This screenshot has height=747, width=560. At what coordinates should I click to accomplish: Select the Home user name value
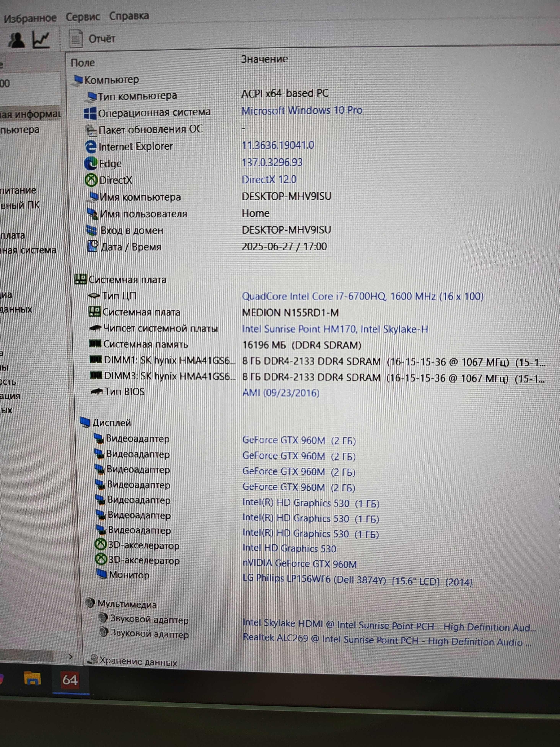(x=256, y=213)
